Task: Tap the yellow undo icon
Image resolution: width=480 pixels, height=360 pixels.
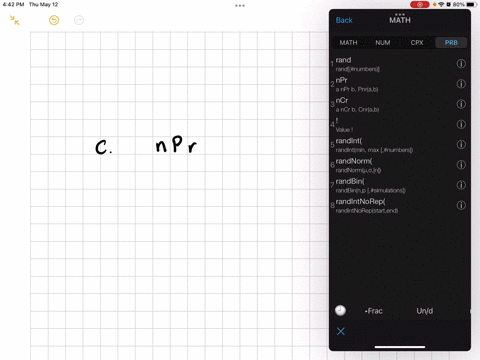Action: [x=54, y=20]
